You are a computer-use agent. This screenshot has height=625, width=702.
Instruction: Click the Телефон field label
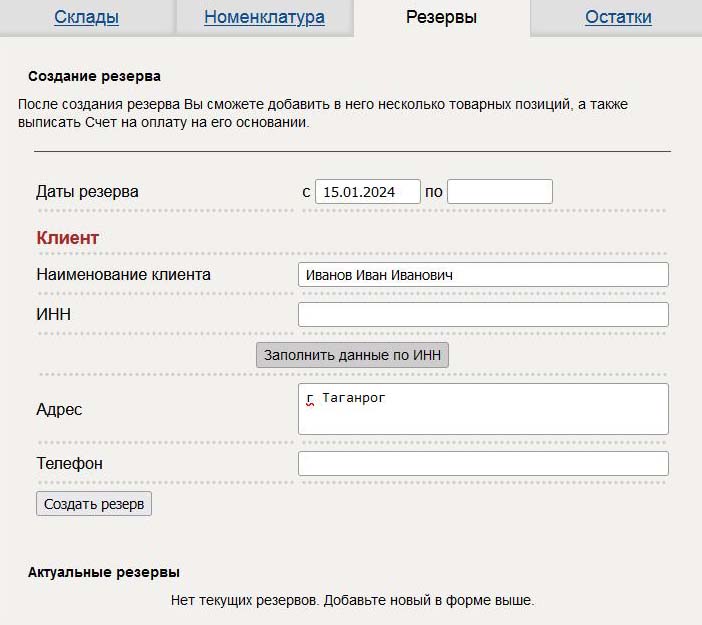(x=69, y=463)
